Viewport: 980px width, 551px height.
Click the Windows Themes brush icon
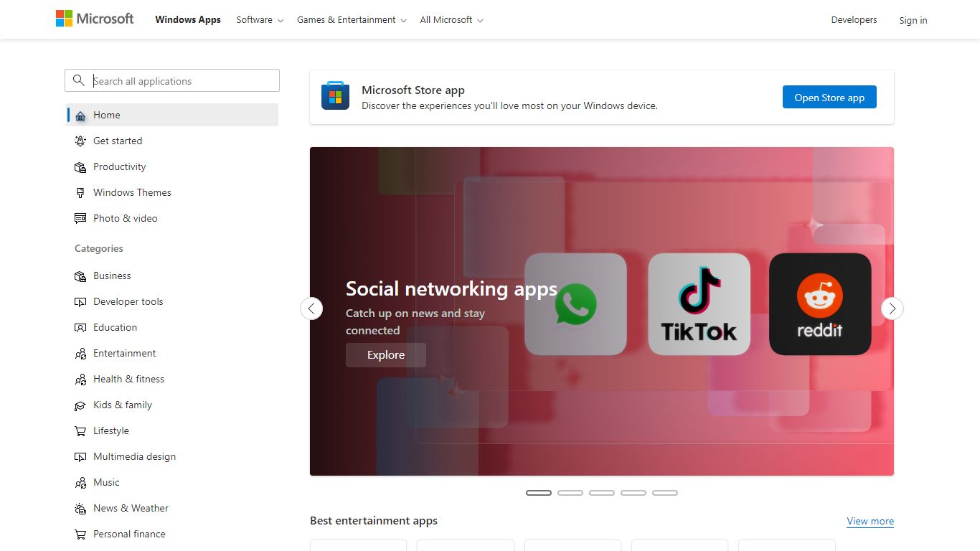[80, 193]
